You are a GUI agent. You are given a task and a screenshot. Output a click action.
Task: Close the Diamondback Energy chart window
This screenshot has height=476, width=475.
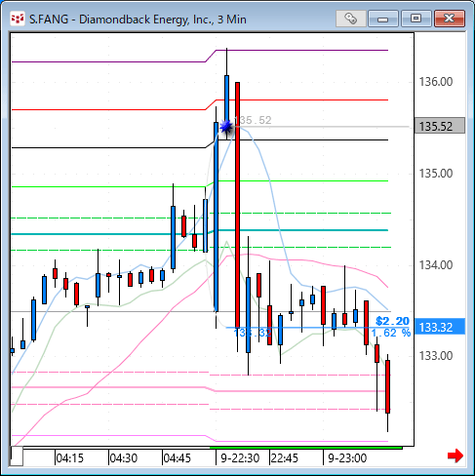(450, 19)
